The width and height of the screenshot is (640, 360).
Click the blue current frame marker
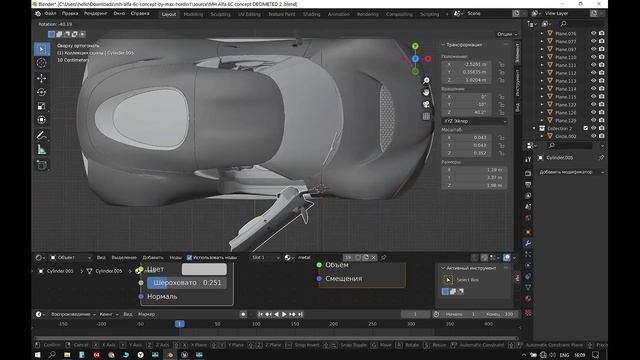pos(180,324)
